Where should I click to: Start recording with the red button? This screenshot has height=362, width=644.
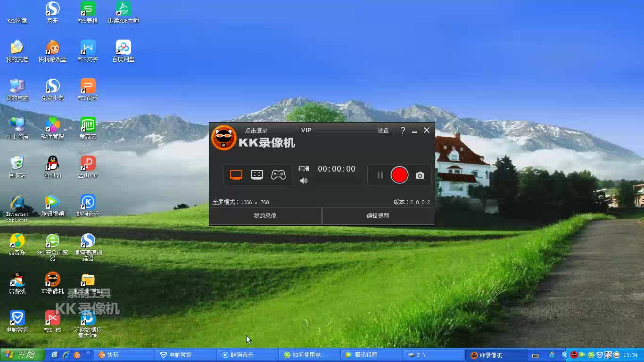point(399,175)
